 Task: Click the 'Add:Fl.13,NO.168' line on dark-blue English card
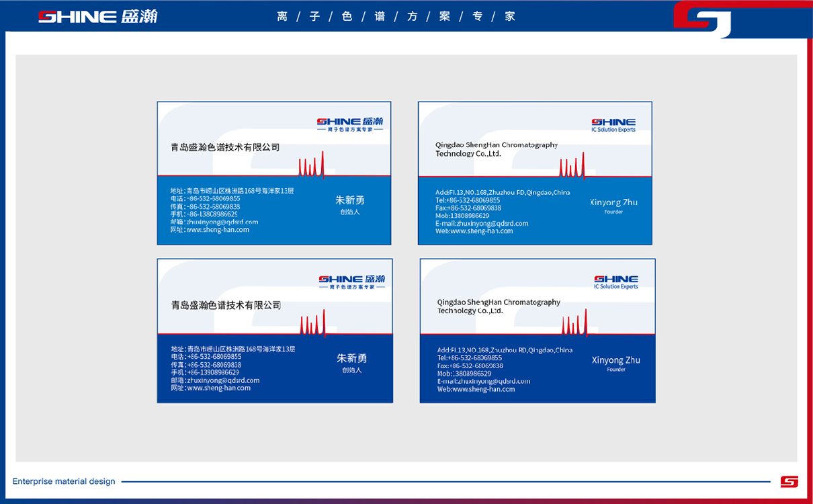[505, 350]
